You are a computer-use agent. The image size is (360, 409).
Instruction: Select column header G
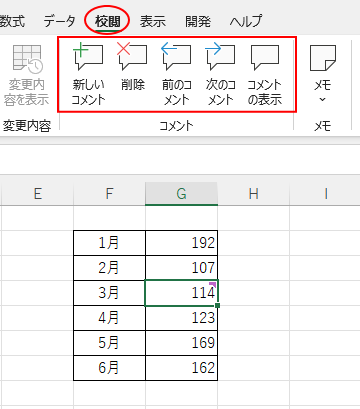[x=182, y=194]
